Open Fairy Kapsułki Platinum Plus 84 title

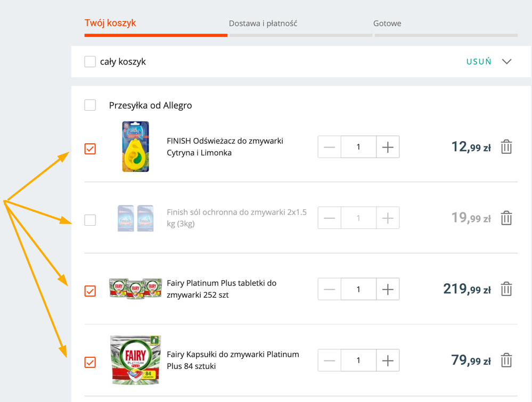(x=233, y=360)
